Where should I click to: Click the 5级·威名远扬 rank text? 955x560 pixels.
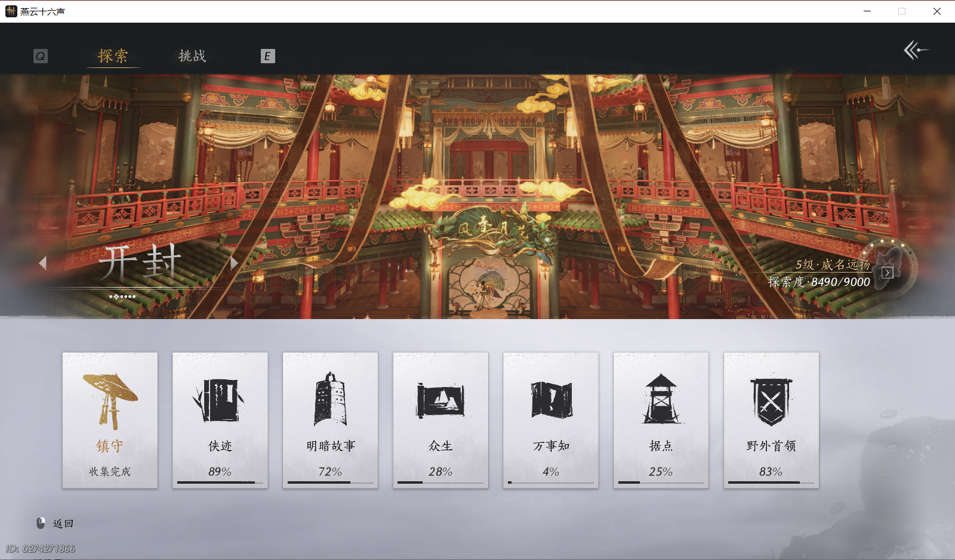(833, 265)
